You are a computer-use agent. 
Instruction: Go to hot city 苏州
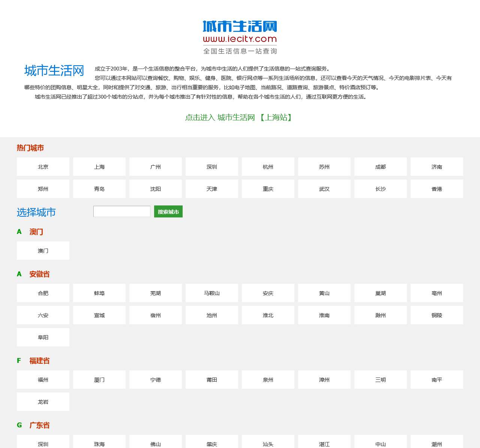coord(324,167)
